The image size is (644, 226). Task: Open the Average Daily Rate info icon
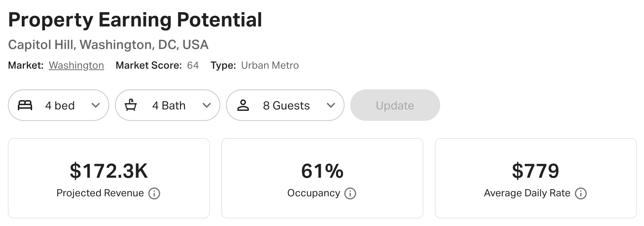581,193
